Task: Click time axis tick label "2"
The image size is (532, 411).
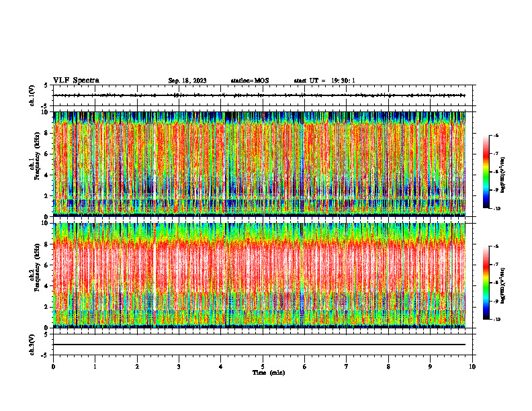Action: point(137,367)
